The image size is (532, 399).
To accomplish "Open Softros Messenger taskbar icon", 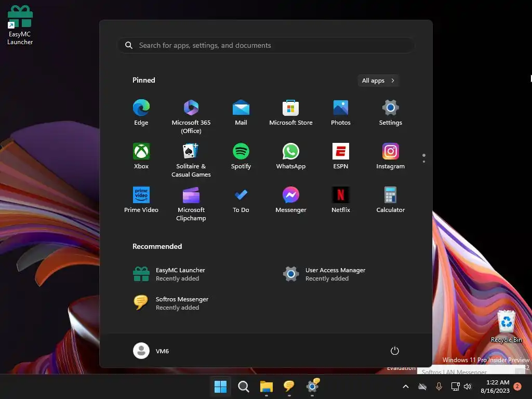I will (289, 387).
